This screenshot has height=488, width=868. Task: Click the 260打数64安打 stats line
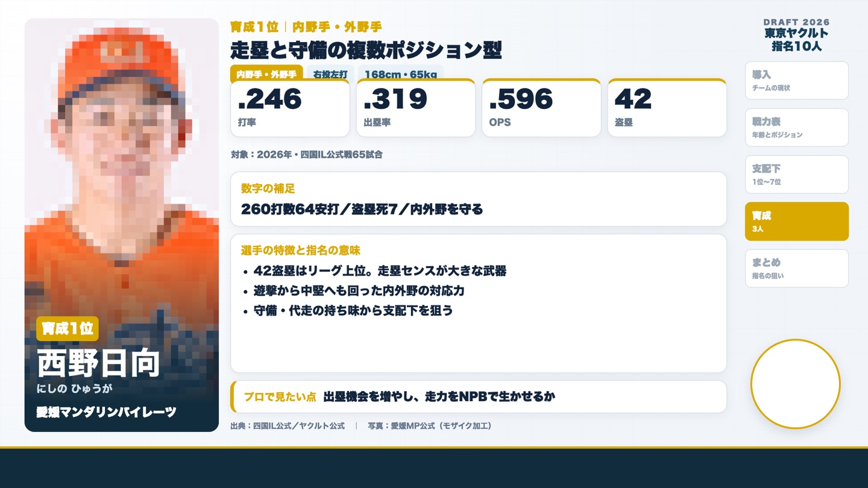coord(362,210)
